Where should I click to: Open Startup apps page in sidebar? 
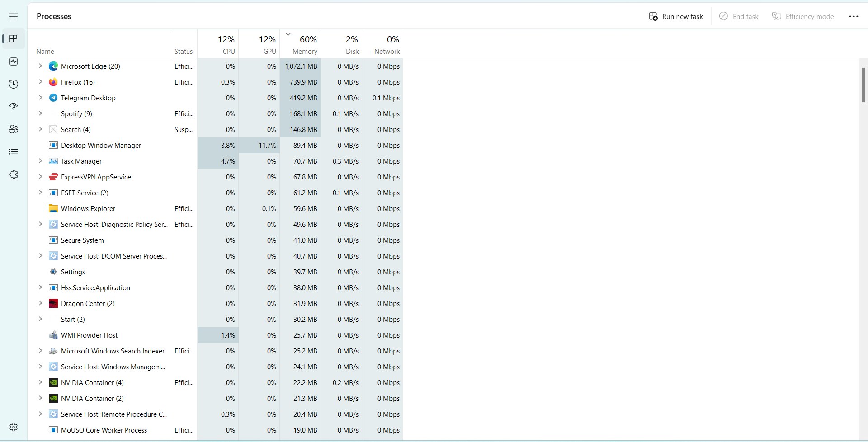[14, 107]
